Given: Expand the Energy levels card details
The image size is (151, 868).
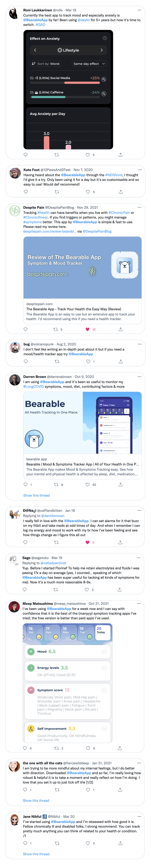Looking at the screenshot, I should [105, 668].
